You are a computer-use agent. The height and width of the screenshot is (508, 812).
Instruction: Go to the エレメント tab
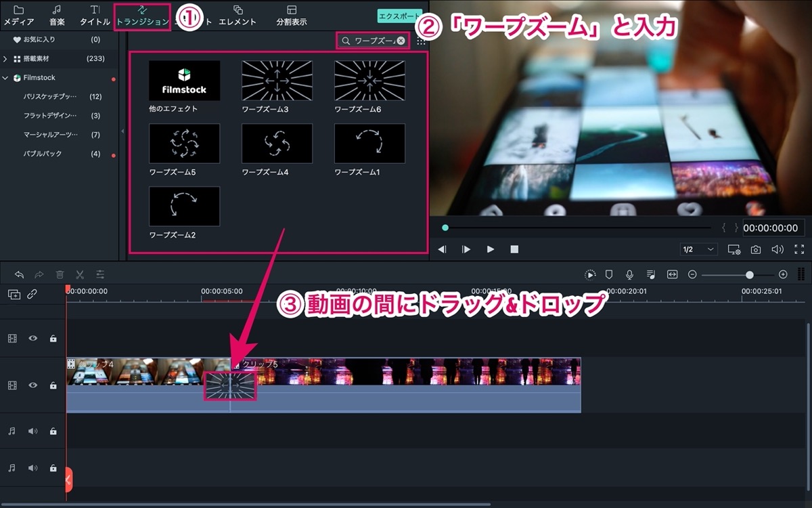click(x=238, y=16)
